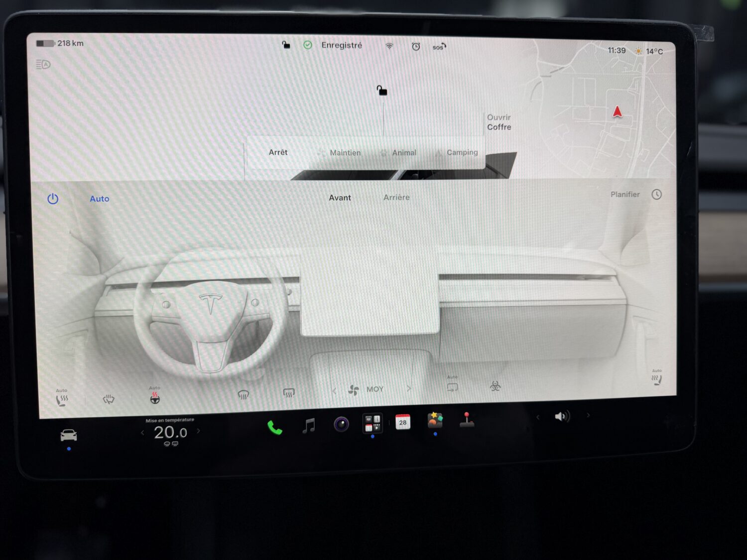Open the Enregistré dashcam status
Image resolution: width=747 pixels, height=560 pixels.
(x=333, y=45)
